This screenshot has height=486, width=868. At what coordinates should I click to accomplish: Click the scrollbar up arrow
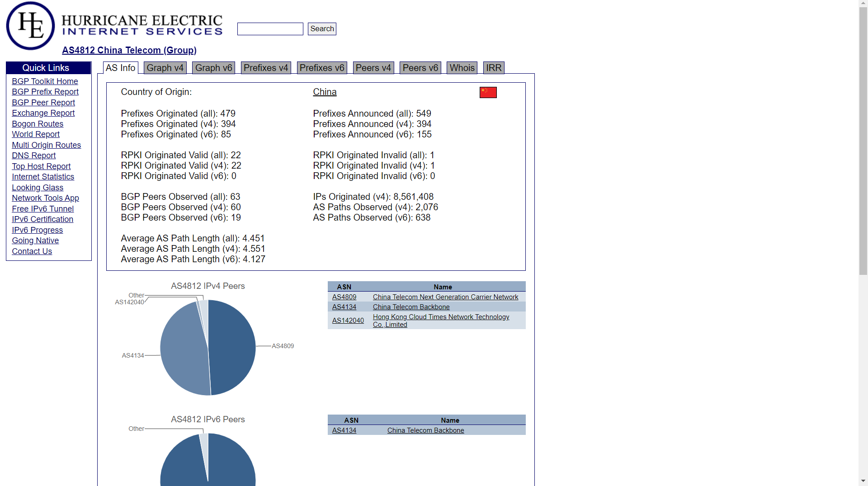coord(863,4)
